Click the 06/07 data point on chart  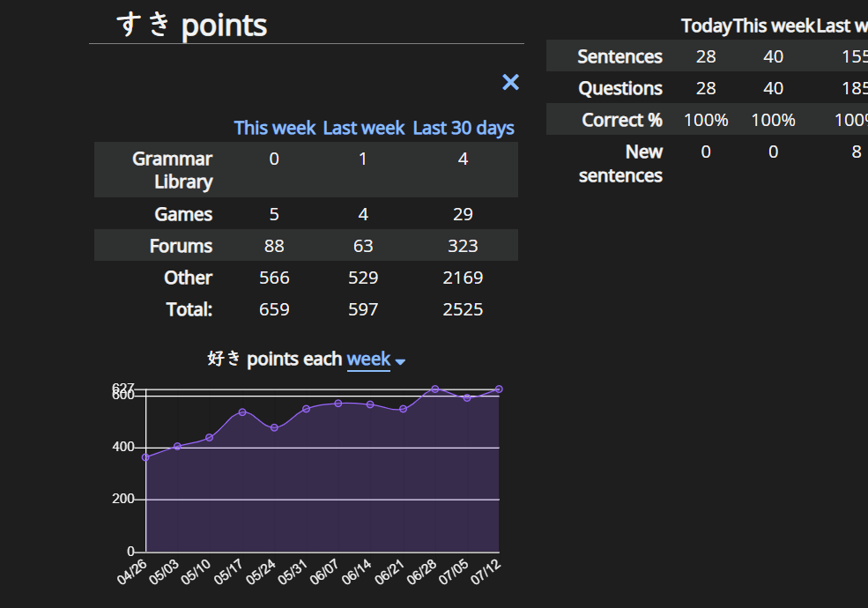pos(338,404)
